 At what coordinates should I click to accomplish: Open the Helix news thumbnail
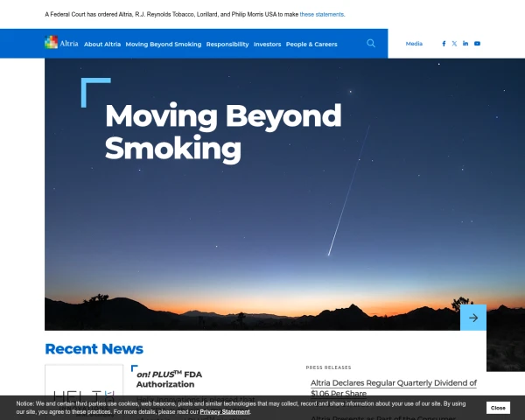pyautogui.click(x=84, y=392)
